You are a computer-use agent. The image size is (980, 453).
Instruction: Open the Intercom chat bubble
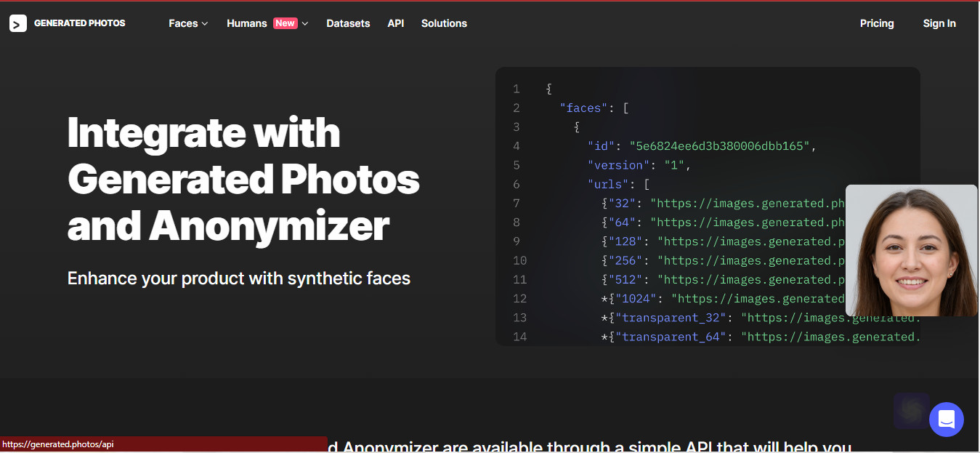coord(946,420)
